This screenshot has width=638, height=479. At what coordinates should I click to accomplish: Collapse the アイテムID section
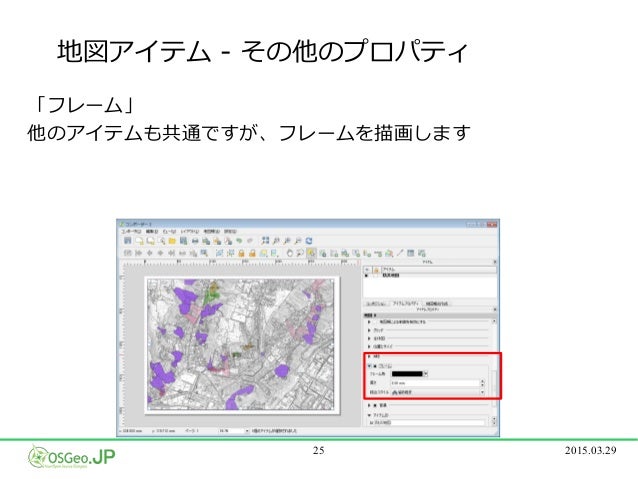click(x=369, y=416)
